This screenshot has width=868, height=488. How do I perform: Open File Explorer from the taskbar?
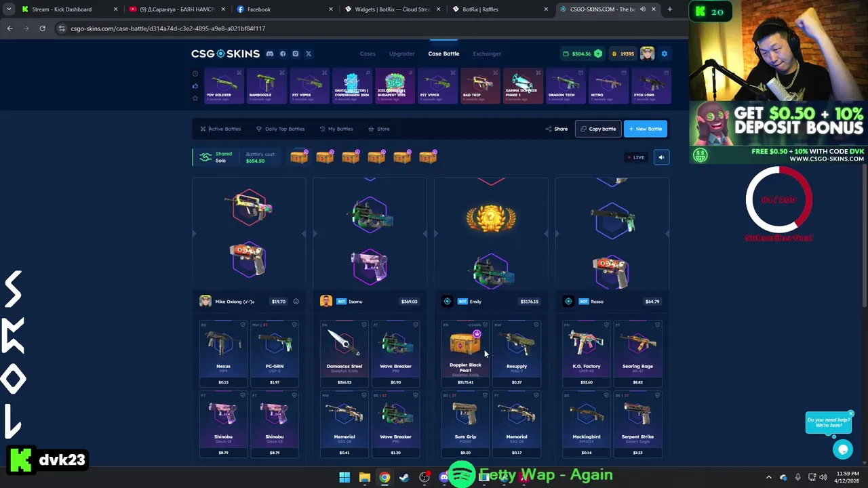[x=364, y=477]
